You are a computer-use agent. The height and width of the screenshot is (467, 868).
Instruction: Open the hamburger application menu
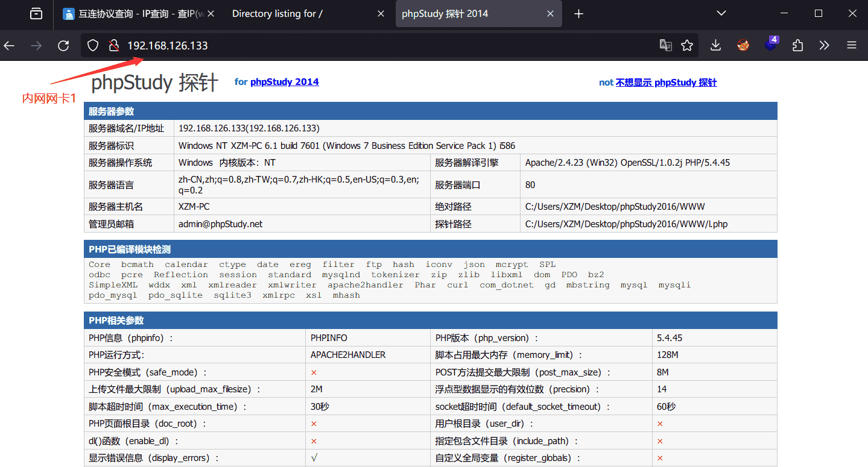pyautogui.click(x=852, y=45)
